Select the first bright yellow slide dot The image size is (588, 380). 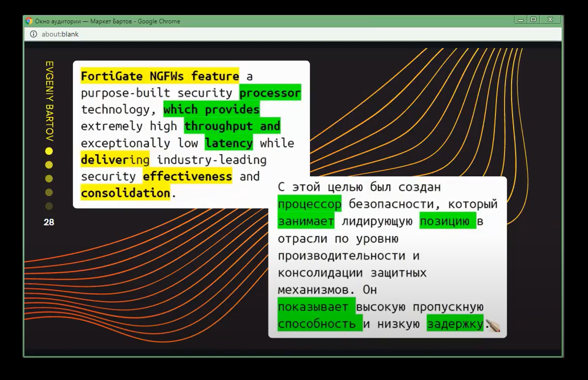click(49, 151)
